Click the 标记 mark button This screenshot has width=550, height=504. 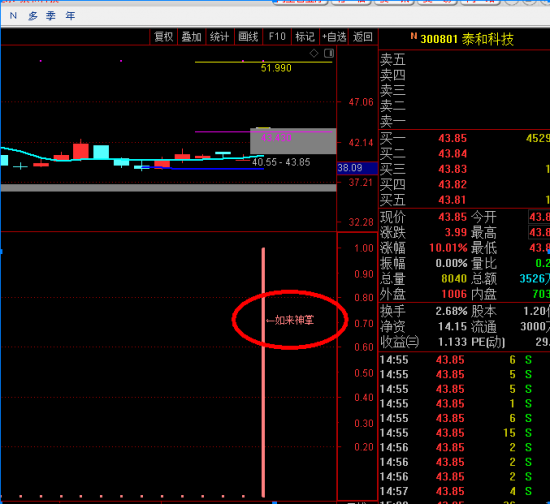(x=305, y=37)
